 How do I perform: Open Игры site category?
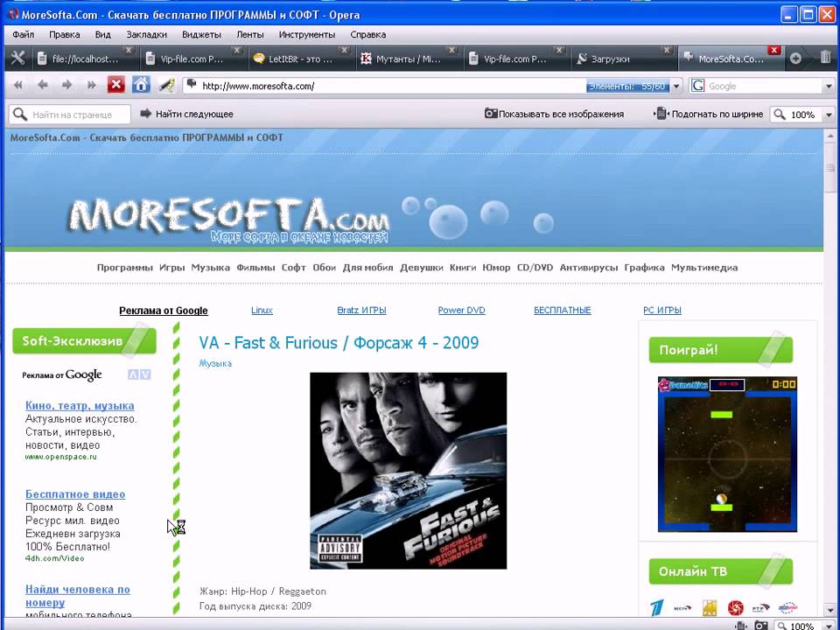tap(172, 268)
